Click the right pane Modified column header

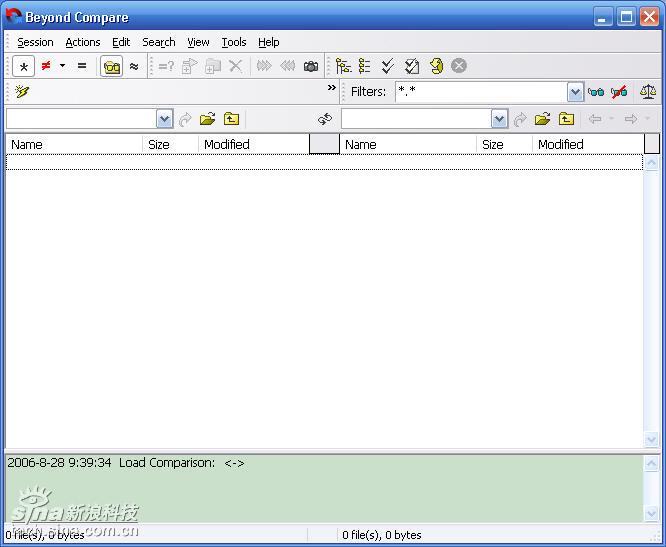586,144
